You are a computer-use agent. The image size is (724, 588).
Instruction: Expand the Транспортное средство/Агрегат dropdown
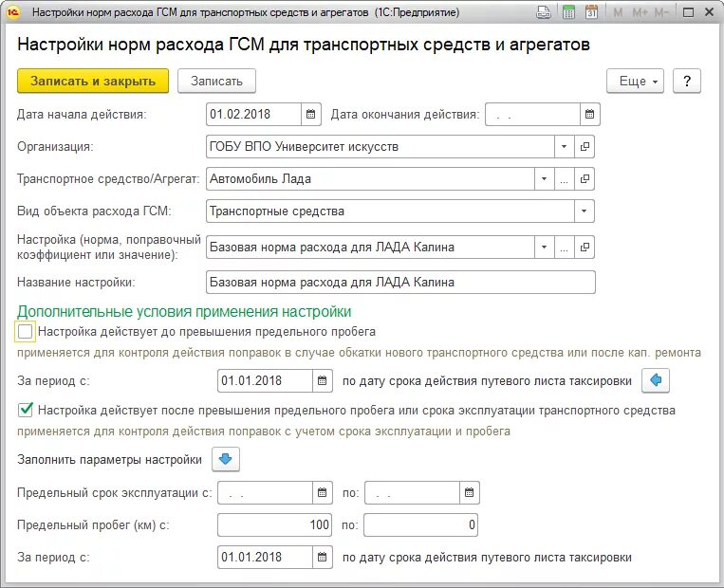(x=544, y=179)
